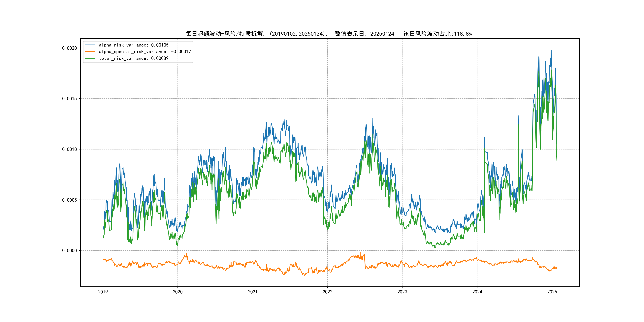Click the 2025 x-axis tick label
This screenshot has height=322, width=644.
pos(552,292)
